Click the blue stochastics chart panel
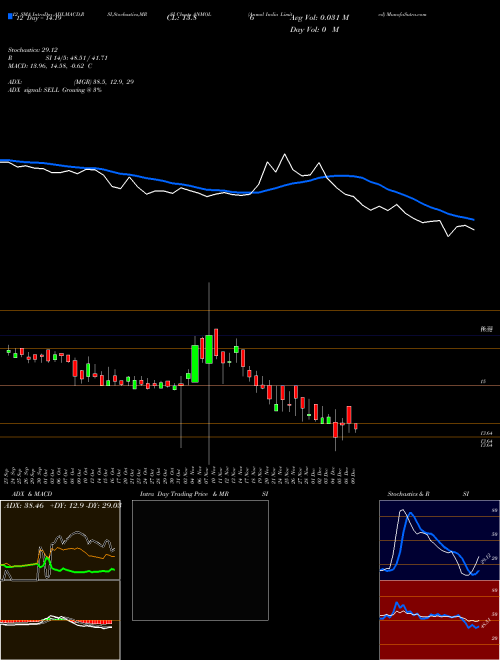The width and height of the screenshot is (500, 660). (439, 540)
